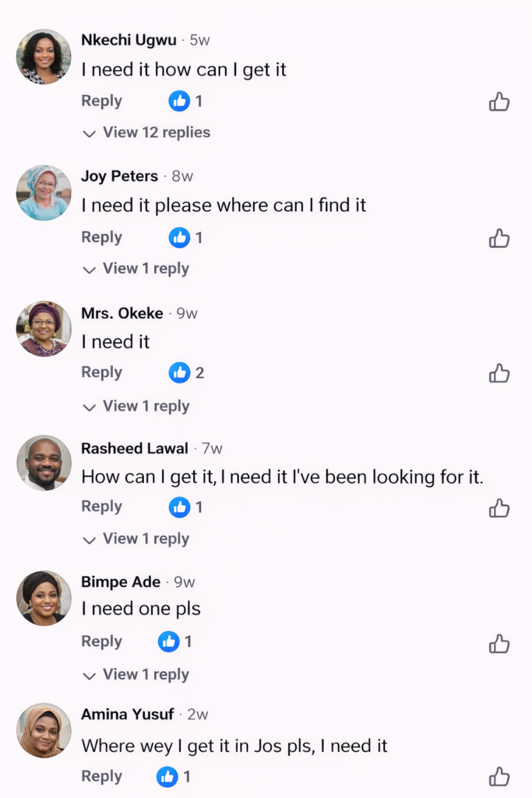Like Nkechi Ugwu's comment with thumbs-up outline

[x=499, y=102]
